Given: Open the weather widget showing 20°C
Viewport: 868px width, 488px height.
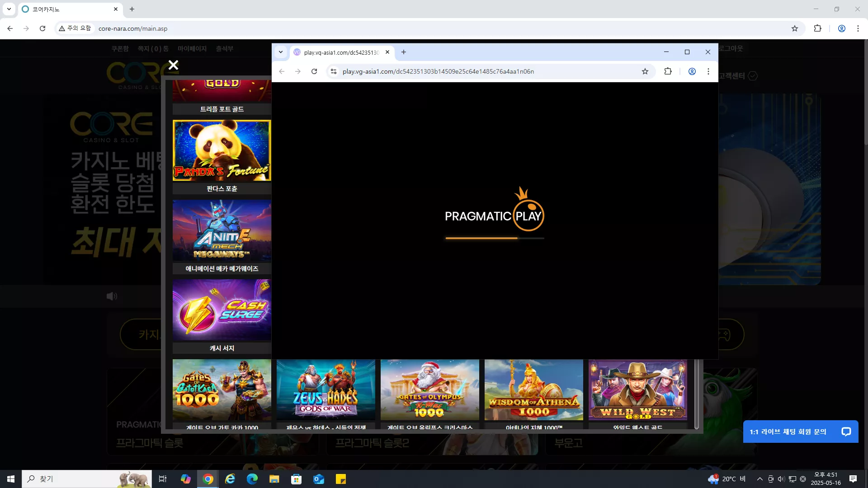Looking at the screenshot, I should pyautogui.click(x=727, y=479).
